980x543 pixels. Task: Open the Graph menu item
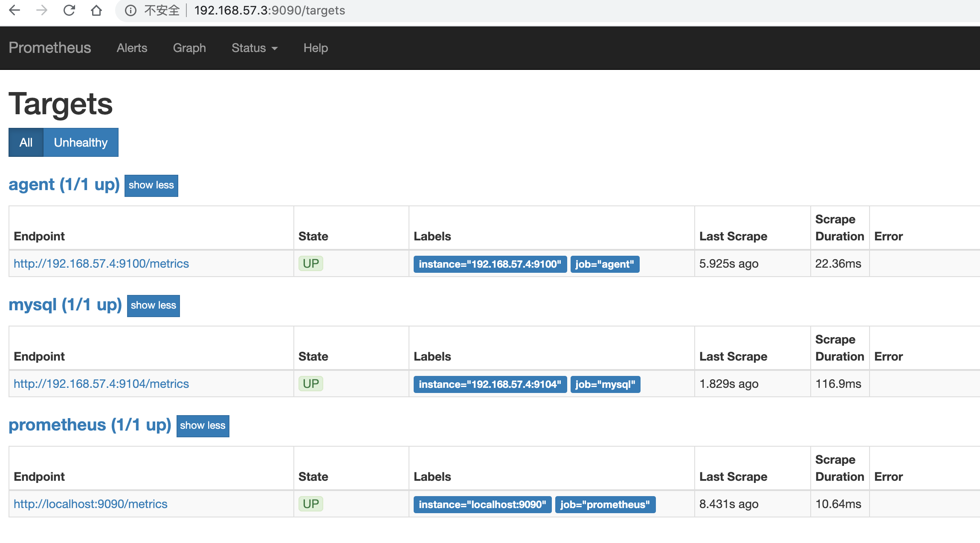pos(189,48)
